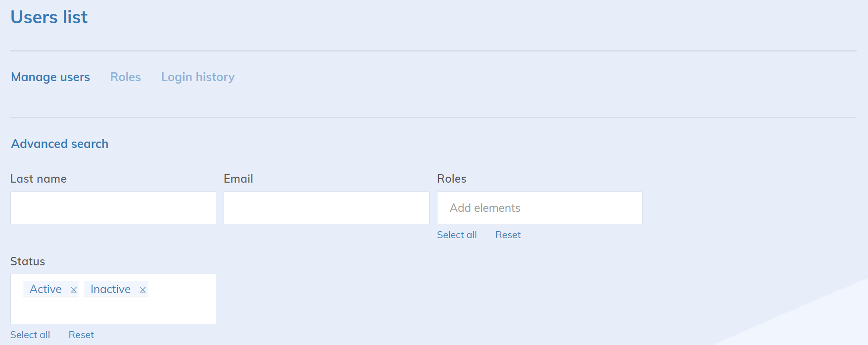
Task: Select all roles below Roles field
Action: click(x=457, y=235)
